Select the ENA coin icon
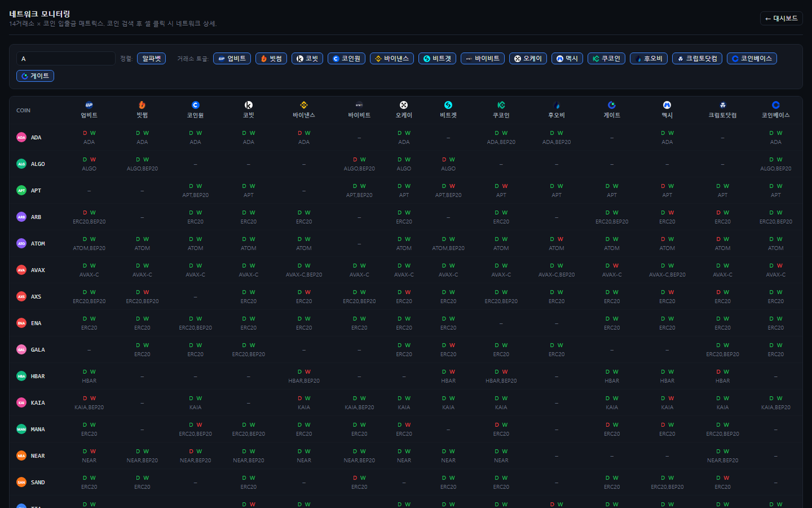The width and height of the screenshot is (812, 508). point(21,323)
